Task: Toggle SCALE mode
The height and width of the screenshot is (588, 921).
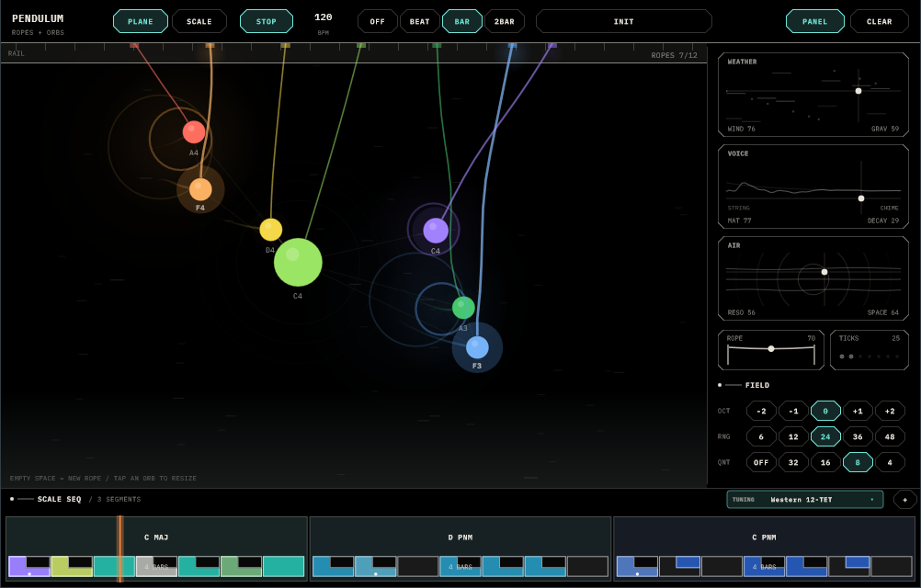Action: [x=199, y=22]
